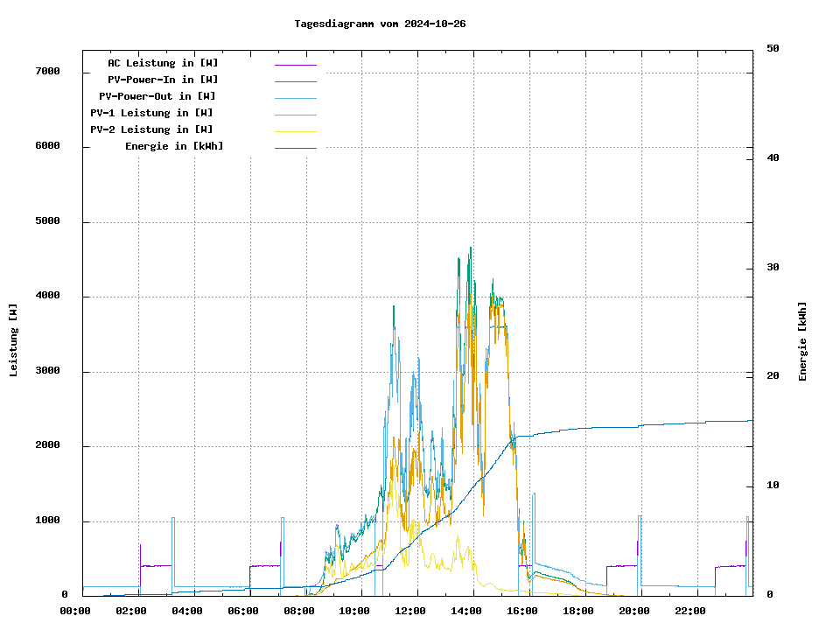The image size is (840, 630).
Task: Click the purple AC Leistung legend line
Action: 295,65
